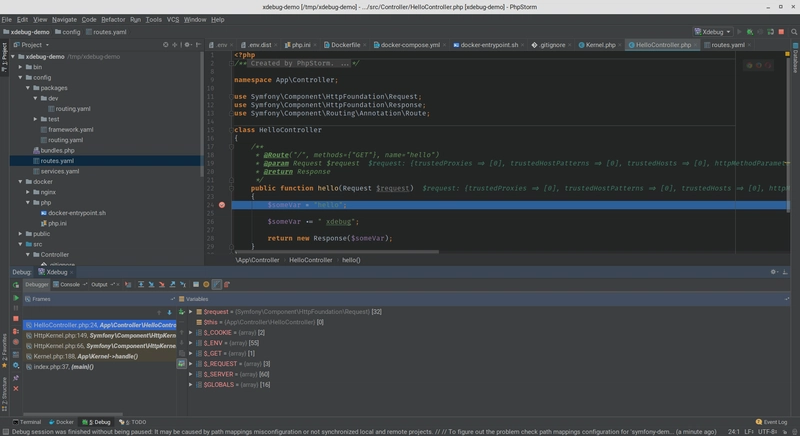
Task: Select next frame with blue down arrow
Action: tap(169, 312)
